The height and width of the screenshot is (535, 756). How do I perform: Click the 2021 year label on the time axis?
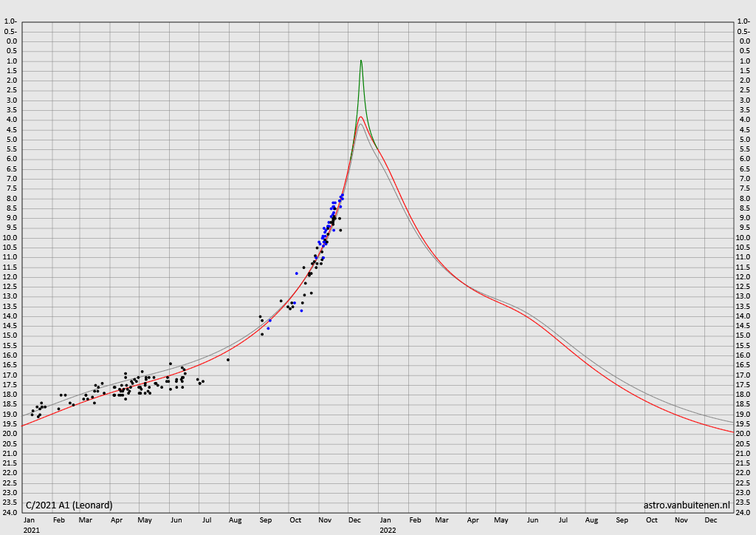tap(32, 530)
